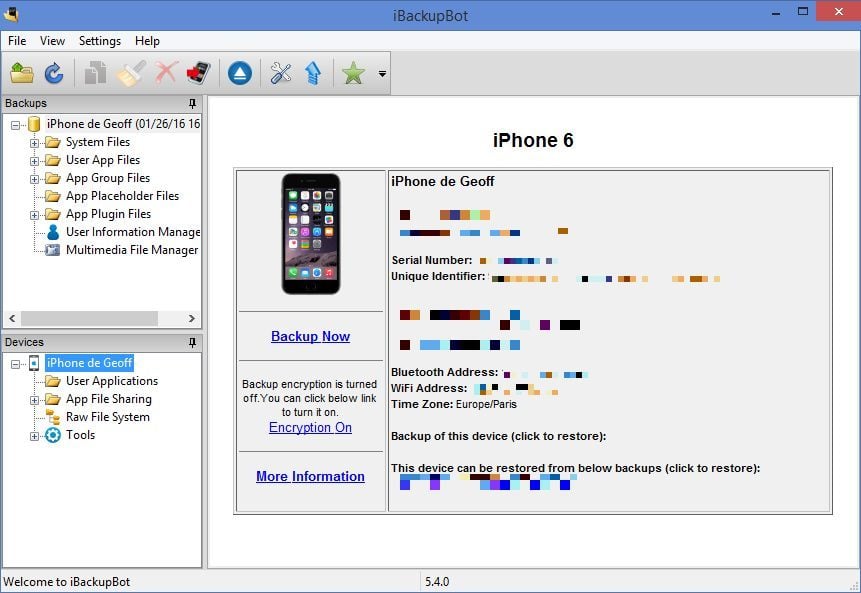Click the red X delete toolbar icon

coord(166,73)
